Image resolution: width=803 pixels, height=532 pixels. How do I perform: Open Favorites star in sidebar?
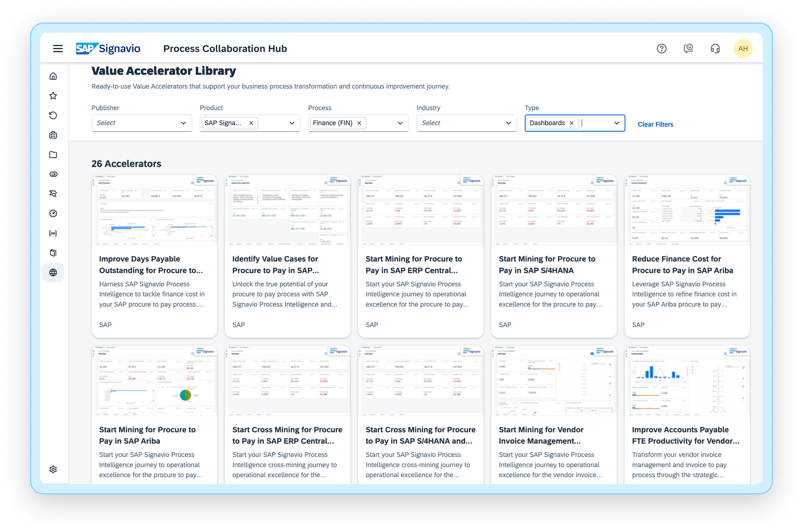coord(53,96)
